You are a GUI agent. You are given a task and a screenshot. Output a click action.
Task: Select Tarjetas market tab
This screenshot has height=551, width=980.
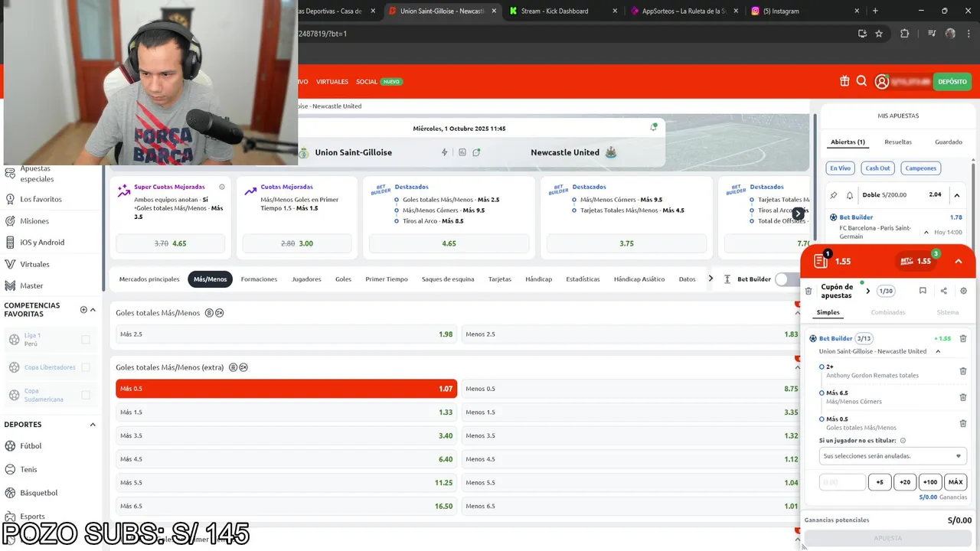pyautogui.click(x=500, y=279)
